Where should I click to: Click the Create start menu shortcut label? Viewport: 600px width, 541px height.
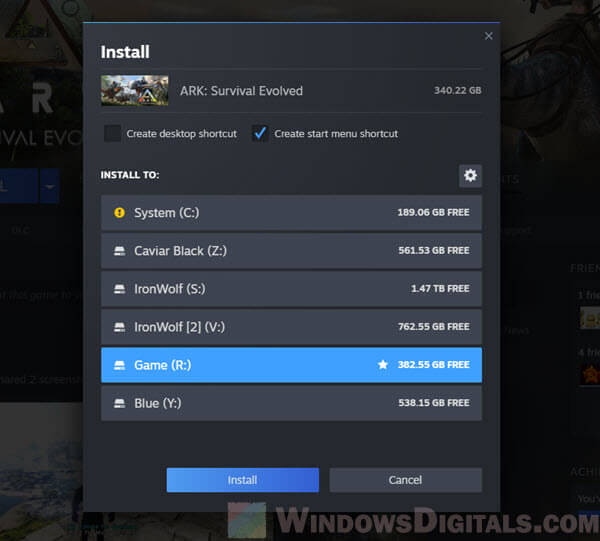coord(336,134)
